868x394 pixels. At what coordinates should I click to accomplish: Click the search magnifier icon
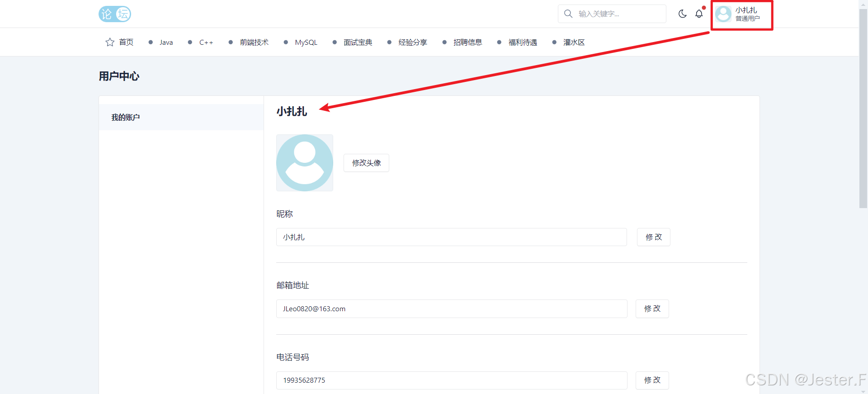tap(568, 14)
